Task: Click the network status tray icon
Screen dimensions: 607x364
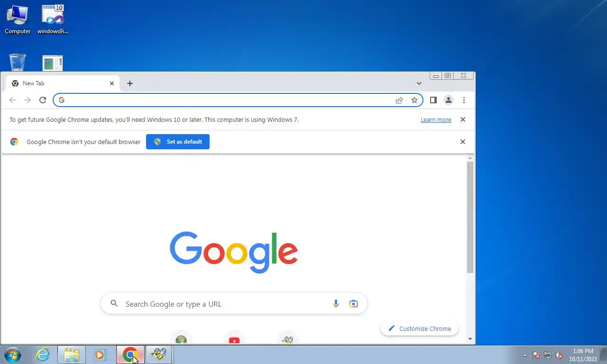Action: 548,355
